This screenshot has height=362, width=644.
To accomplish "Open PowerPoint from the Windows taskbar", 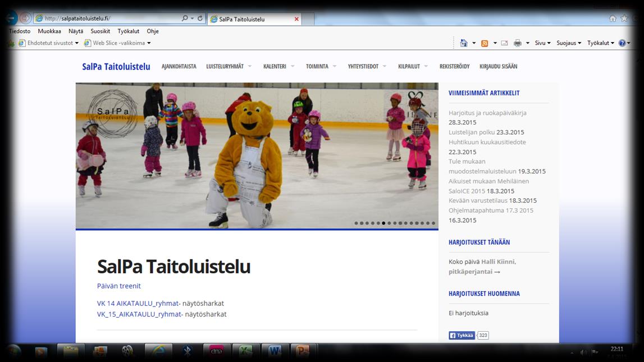I will click(304, 351).
